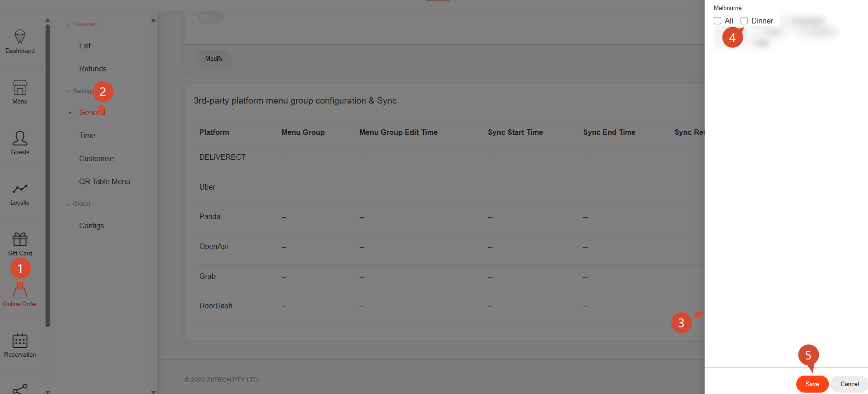This screenshot has height=394, width=868.
Task: Check the All checkbox under Melbourne
Action: (x=718, y=21)
